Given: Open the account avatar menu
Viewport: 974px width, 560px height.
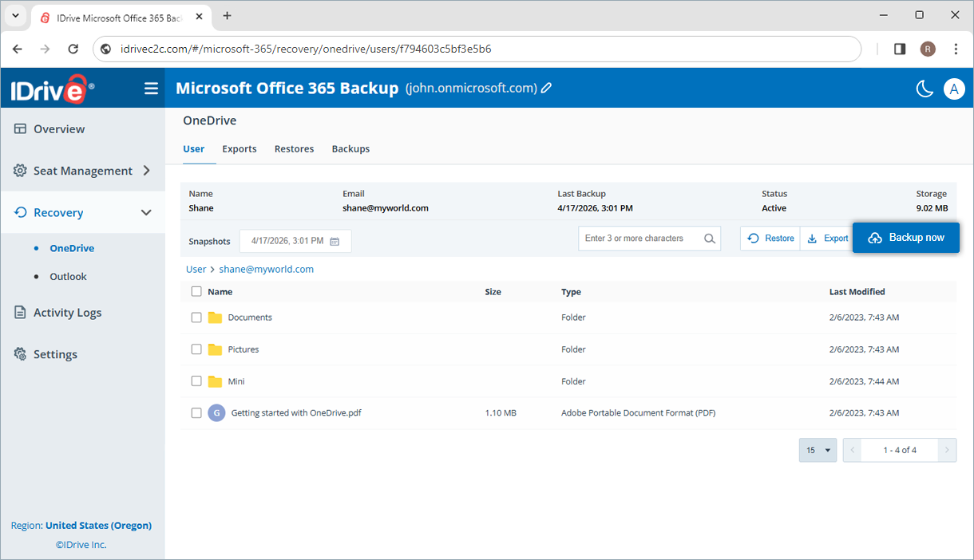Looking at the screenshot, I should click(954, 89).
